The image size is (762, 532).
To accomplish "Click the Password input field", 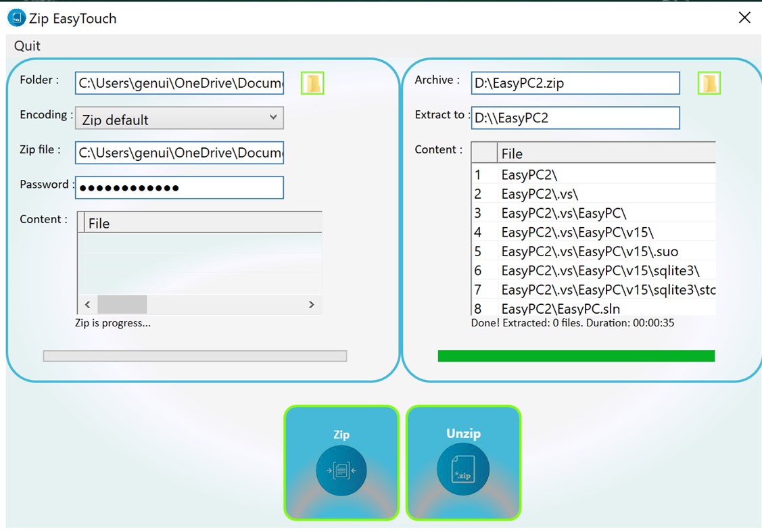I will click(x=178, y=187).
